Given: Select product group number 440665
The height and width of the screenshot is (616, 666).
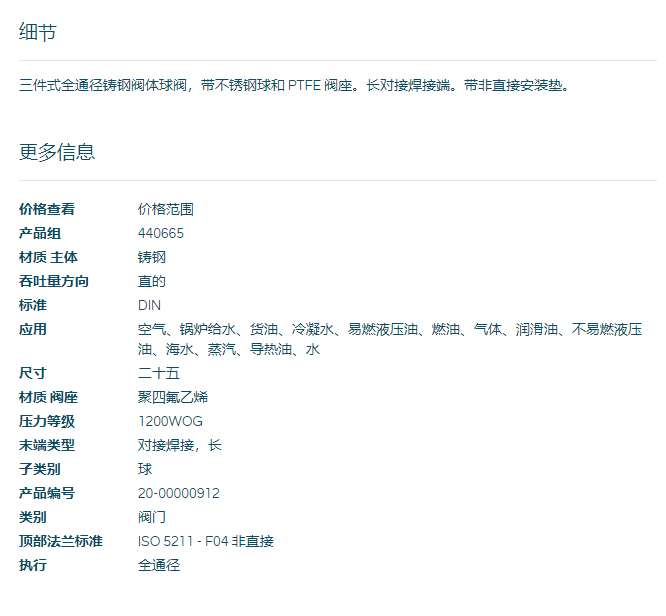Looking at the screenshot, I should [161, 233].
